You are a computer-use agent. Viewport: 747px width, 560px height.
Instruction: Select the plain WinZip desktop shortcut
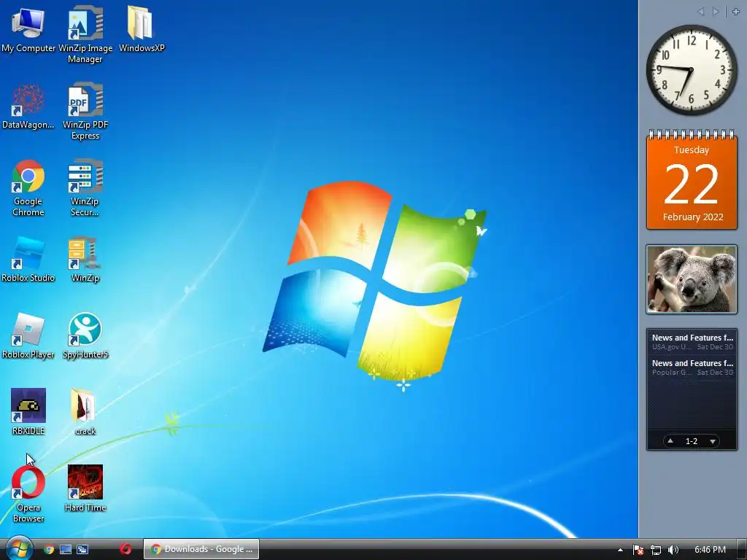point(85,260)
